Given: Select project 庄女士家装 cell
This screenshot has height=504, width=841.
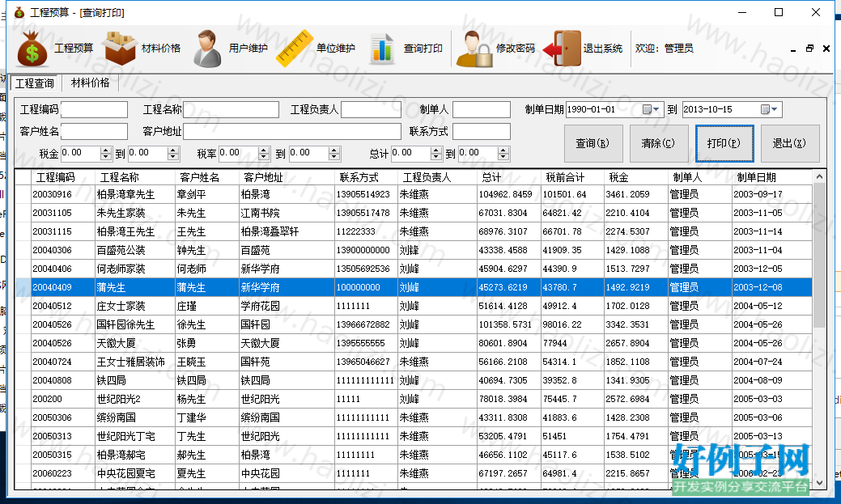Looking at the screenshot, I should pos(135,306).
